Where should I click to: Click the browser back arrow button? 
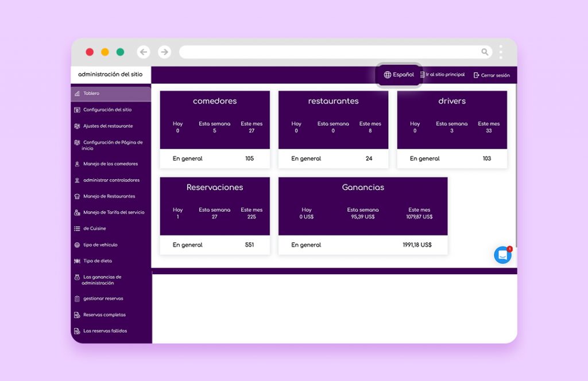[144, 52]
